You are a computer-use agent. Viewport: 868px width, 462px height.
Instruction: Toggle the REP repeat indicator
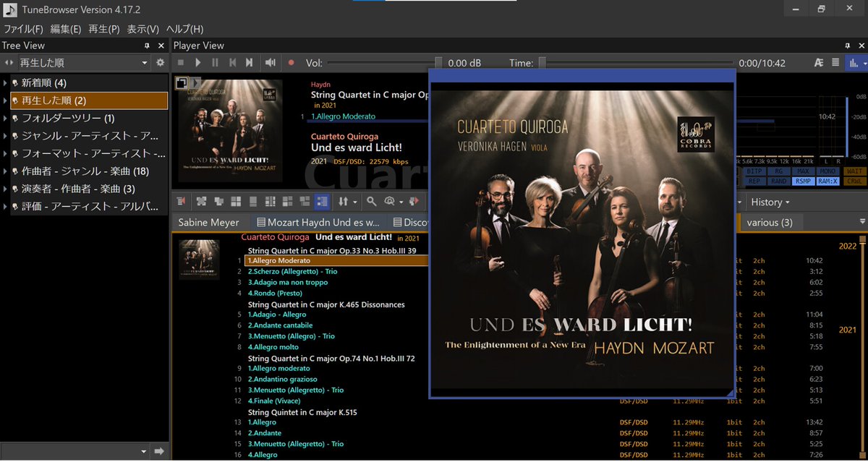pos(755,181)
